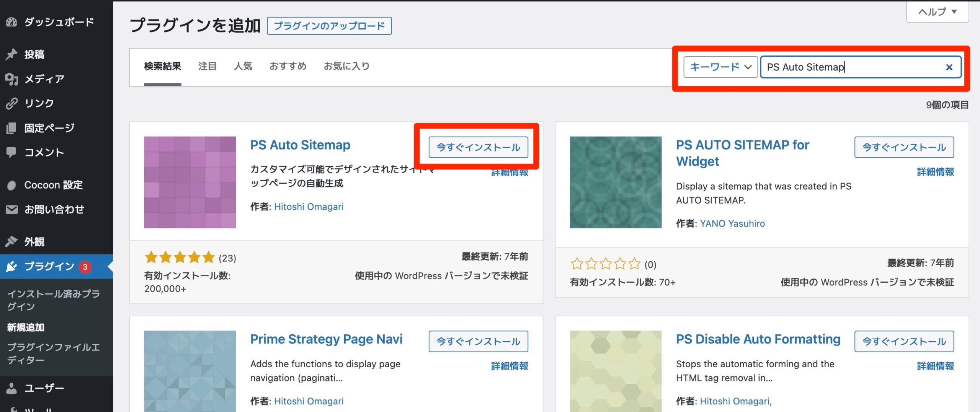
Task: Open インストール済みプラグイン submenu
Action: (x=54, y=300)
